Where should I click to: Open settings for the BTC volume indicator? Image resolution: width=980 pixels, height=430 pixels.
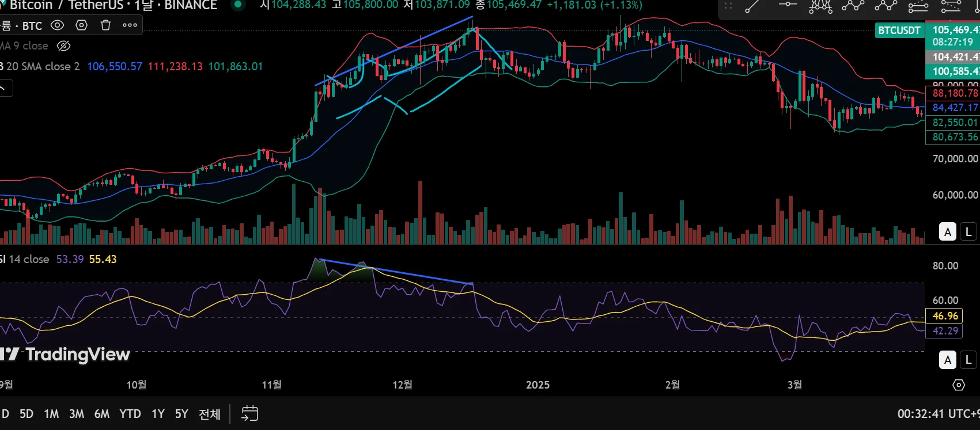82,25
